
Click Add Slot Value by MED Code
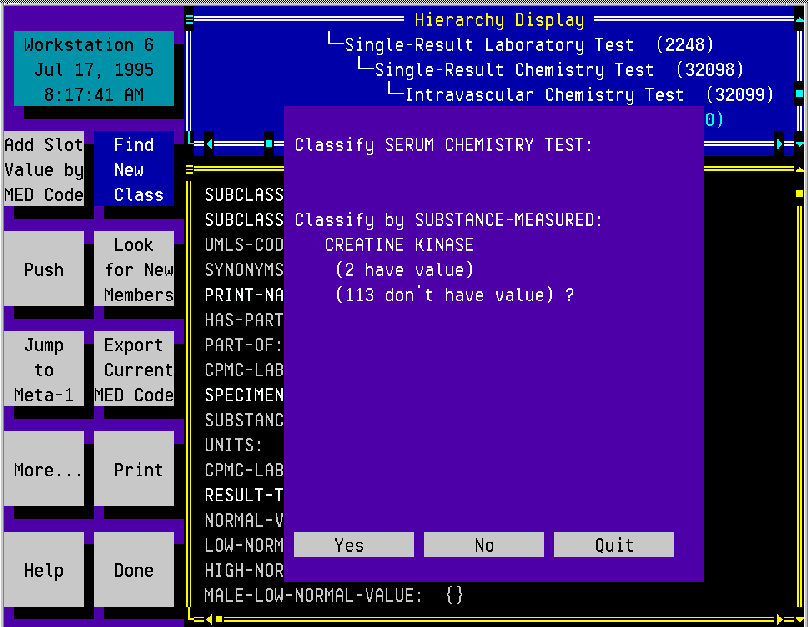(44, 170)
